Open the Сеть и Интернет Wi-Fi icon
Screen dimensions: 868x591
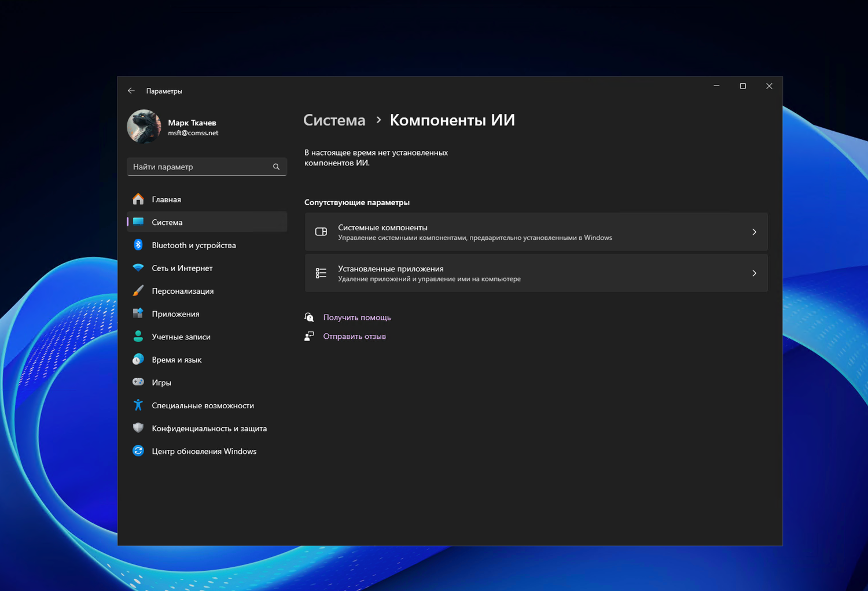138,268
